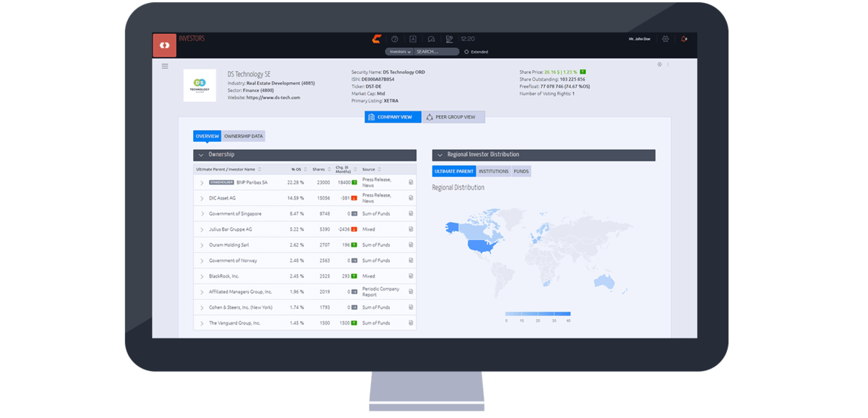868x418 pixels.
Task: Open the Investors search dropdown
Action: 400,52
